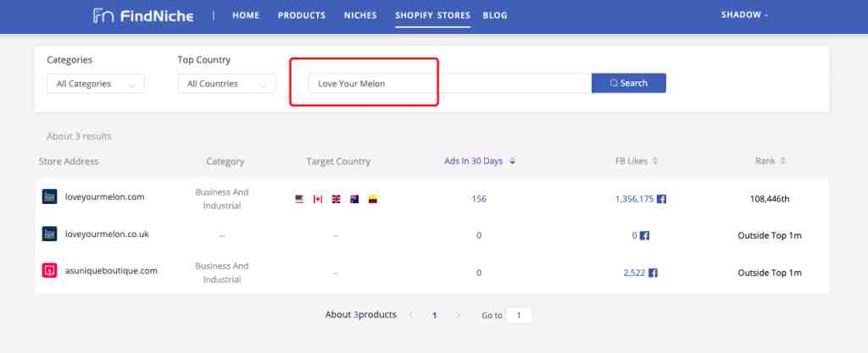Toggle sort arrow on Ads In 30 Days
This screenshot has width=868, height=353.
(x=513, y=162)
